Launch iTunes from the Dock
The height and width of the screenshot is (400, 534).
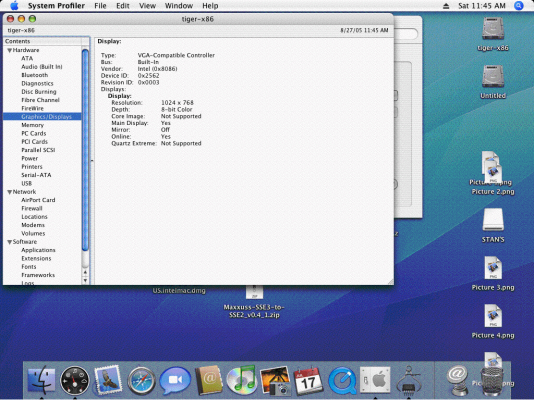coord(241,380)
